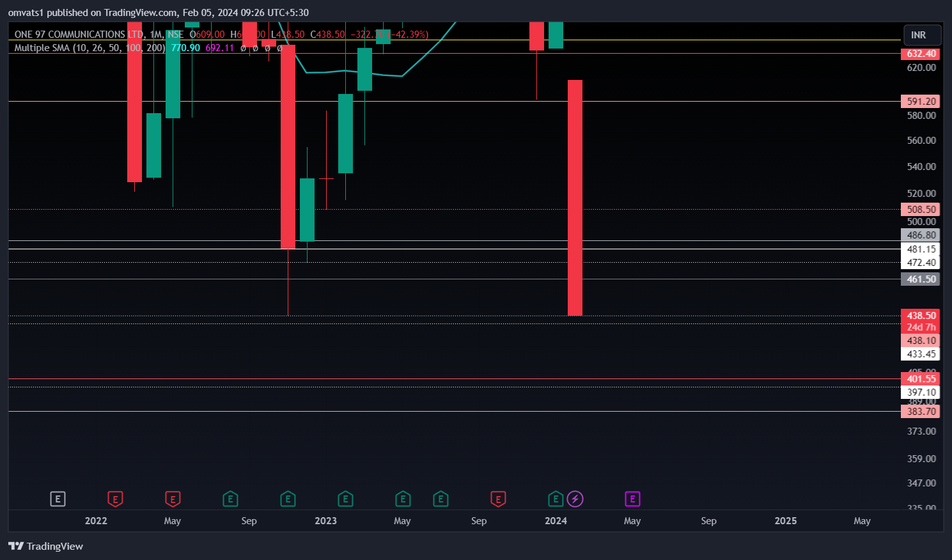Click green E marker beside the lightning icon
Screen dimensions: 952x560
click(x=556, y=499)
